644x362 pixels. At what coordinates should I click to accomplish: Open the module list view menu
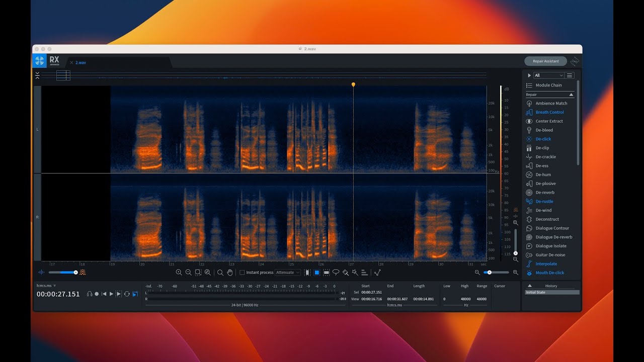pyautogui.click(x=570, y=75)
